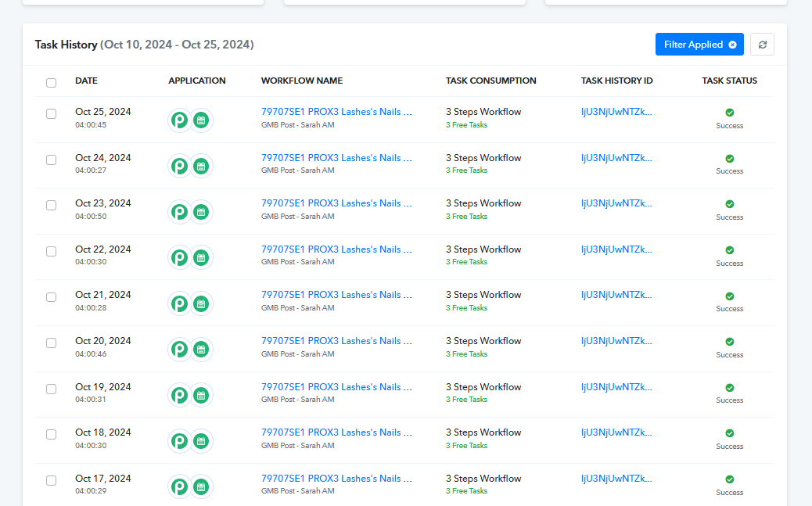Open the Filter Applied button
Viewport: 812px width, 506px height.
coord(699,45)
